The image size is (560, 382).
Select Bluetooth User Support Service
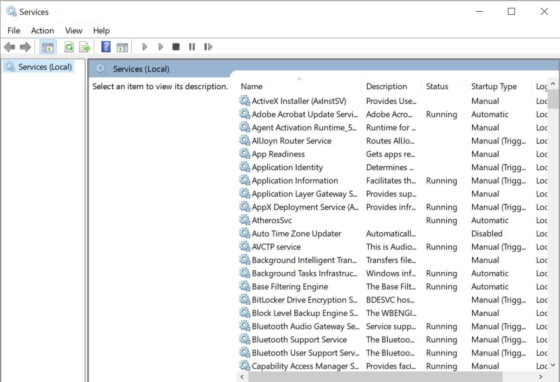click(x=393, y=353)
